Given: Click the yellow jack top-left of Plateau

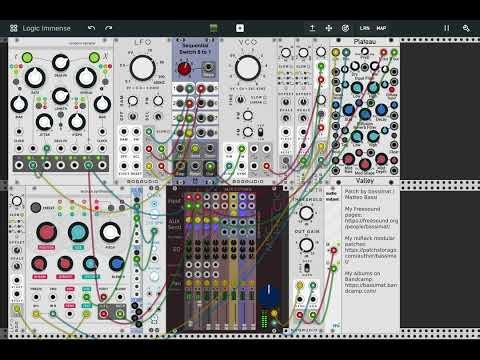Looking at the screenshot, I should click(x=336, y=52).
